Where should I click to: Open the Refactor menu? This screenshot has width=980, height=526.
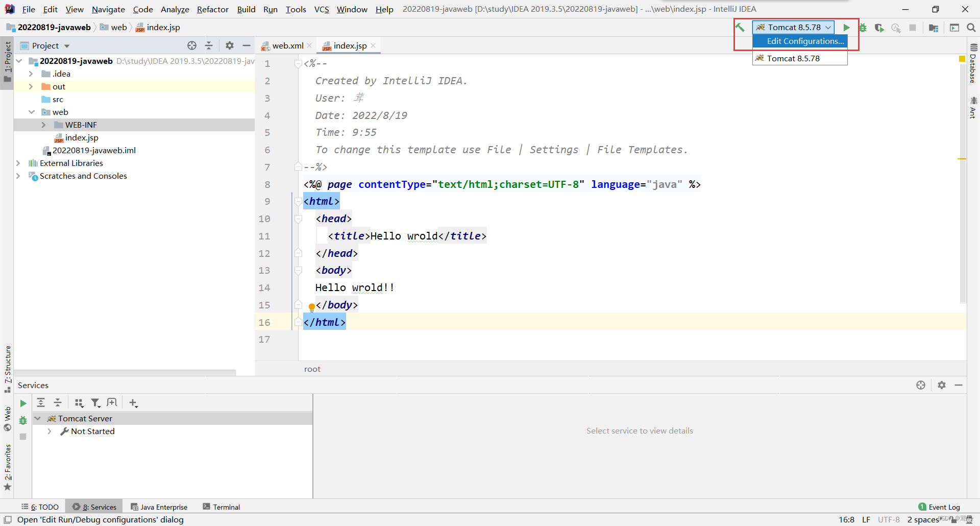[x=212, y=9]
